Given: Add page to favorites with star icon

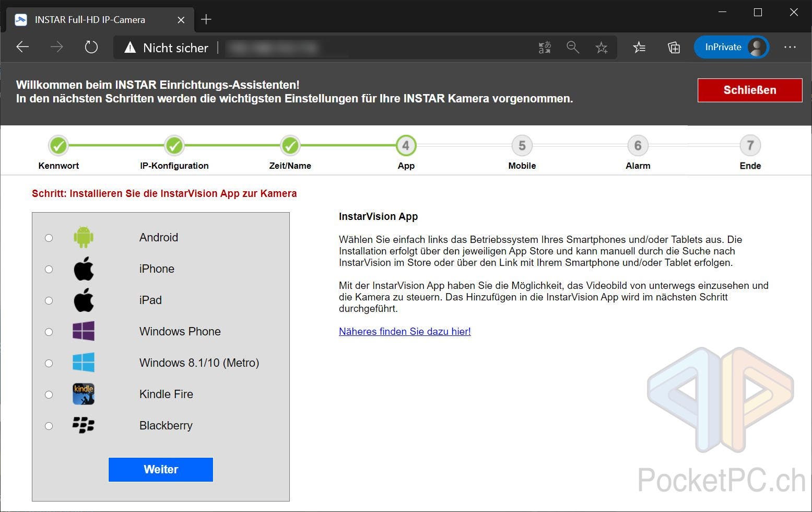Looking at the screenshot, I should pos(602,48).
